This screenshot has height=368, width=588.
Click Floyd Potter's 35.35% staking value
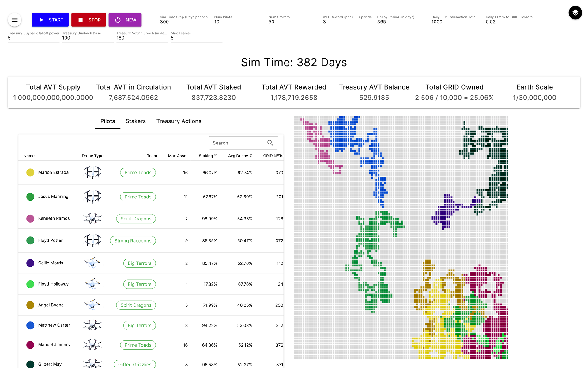209,241
